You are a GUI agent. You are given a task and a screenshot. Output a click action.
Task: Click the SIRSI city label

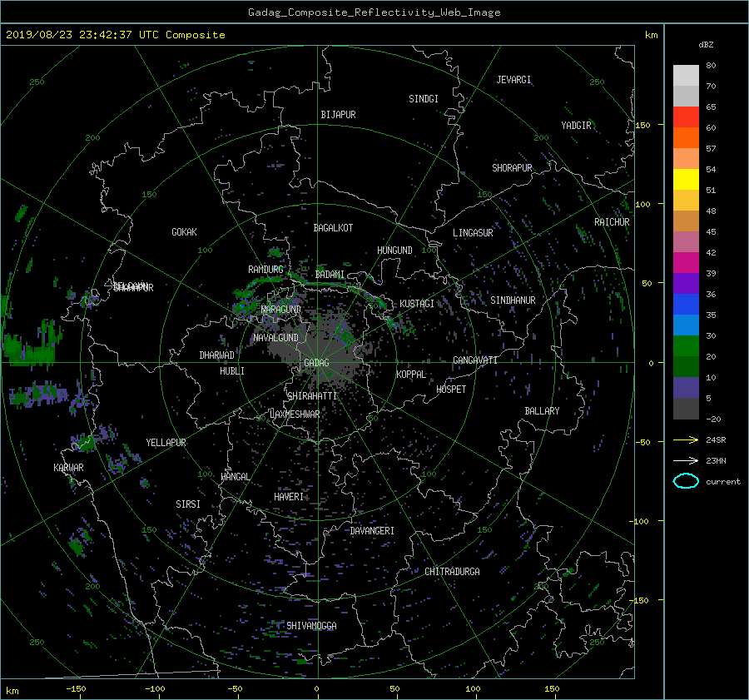tap(188, 504)
